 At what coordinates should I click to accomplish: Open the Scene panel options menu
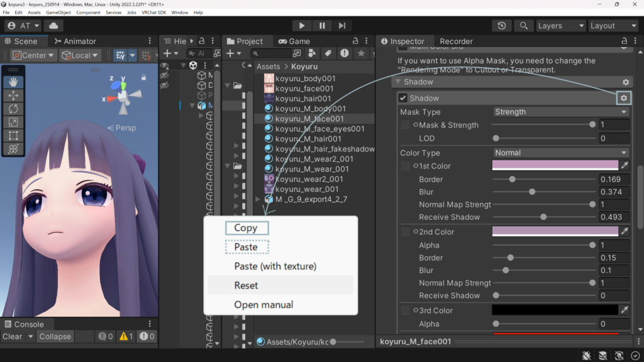tap(150, 41)
